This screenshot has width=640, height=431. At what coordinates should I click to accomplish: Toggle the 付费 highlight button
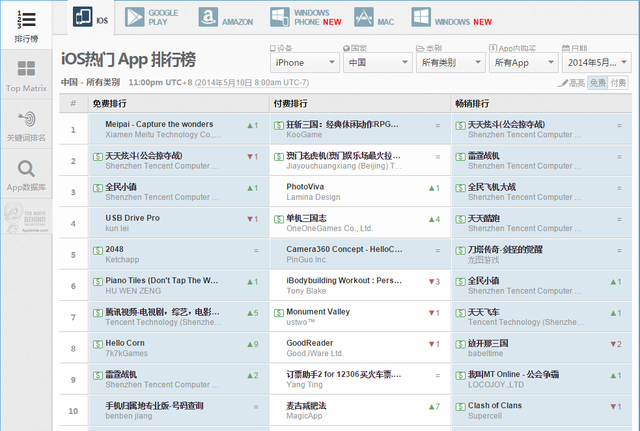tap(618, 83)
